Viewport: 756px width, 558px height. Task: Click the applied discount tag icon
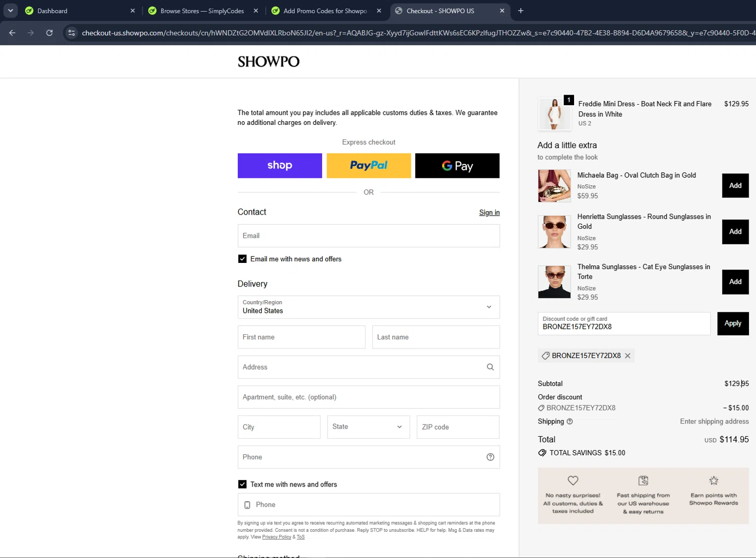point(545,356)
